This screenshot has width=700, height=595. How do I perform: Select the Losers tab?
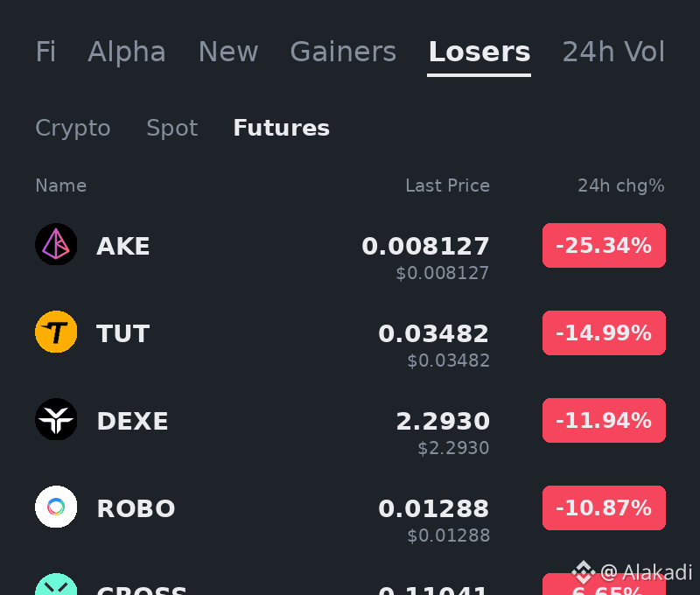[x=479, y=52]
